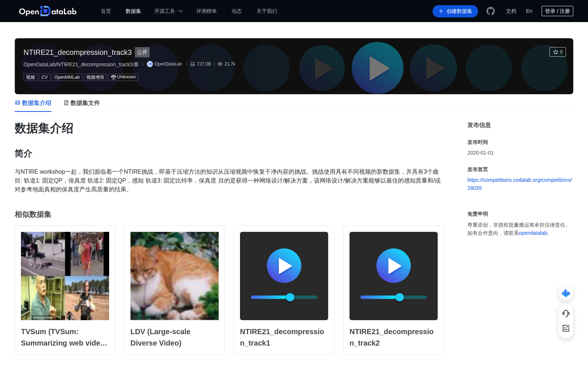Click the OpenDataLab logo
The width and height of the screenshot is (588, 368).
[x=48, y=11]
